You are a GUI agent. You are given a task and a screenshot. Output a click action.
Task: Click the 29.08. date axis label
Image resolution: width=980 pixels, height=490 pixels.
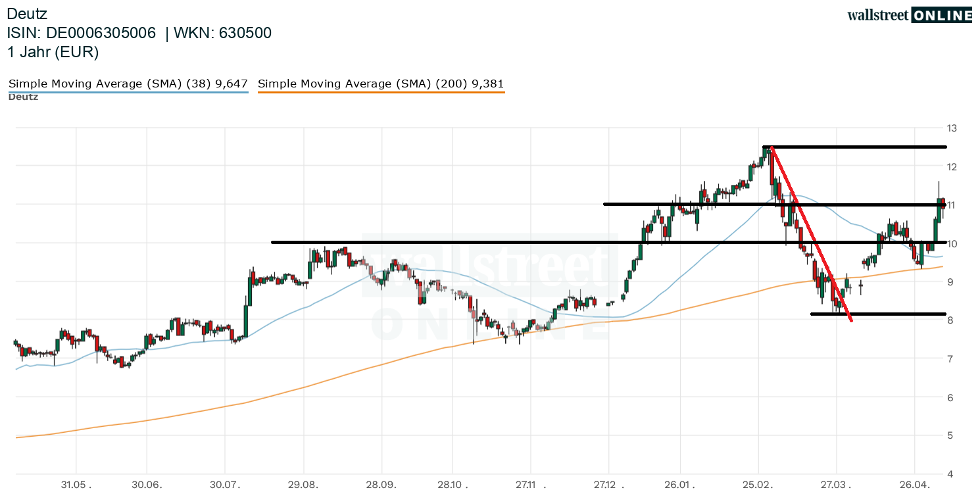[303, 483]
